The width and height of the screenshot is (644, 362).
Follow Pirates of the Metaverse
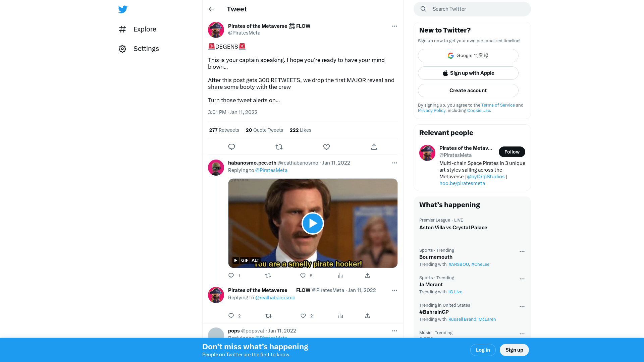point(512,152)
